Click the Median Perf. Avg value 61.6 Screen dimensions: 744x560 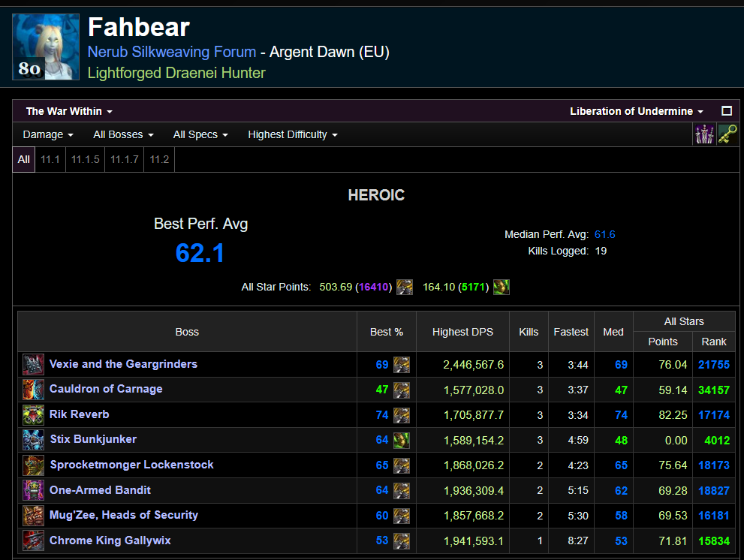point(604,234)
